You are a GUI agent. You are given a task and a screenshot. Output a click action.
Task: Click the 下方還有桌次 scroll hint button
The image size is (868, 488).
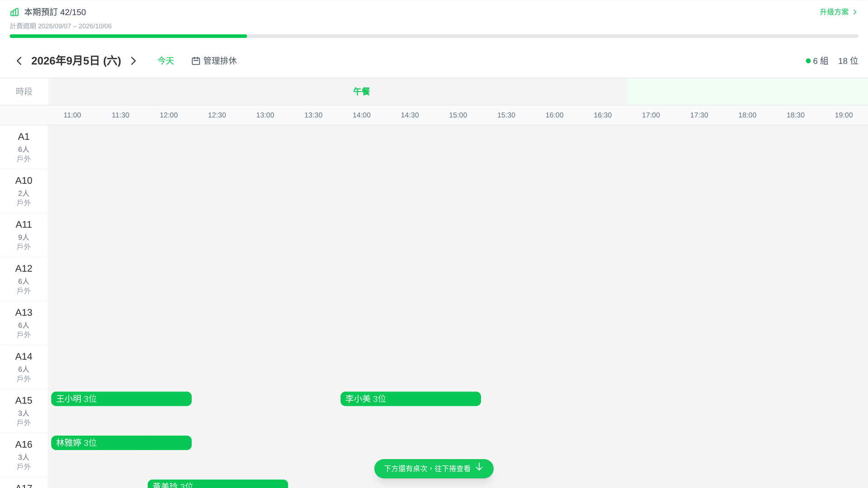coord(434,469)
